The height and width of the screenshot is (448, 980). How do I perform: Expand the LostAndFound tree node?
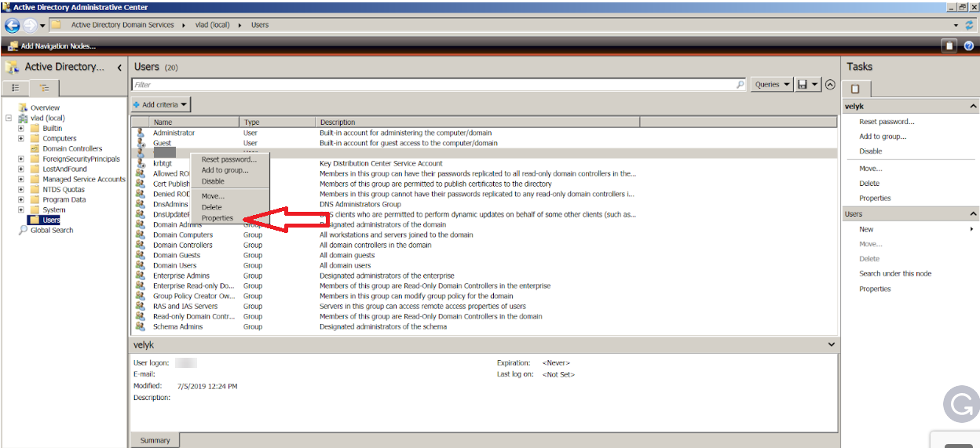[22, 169]
